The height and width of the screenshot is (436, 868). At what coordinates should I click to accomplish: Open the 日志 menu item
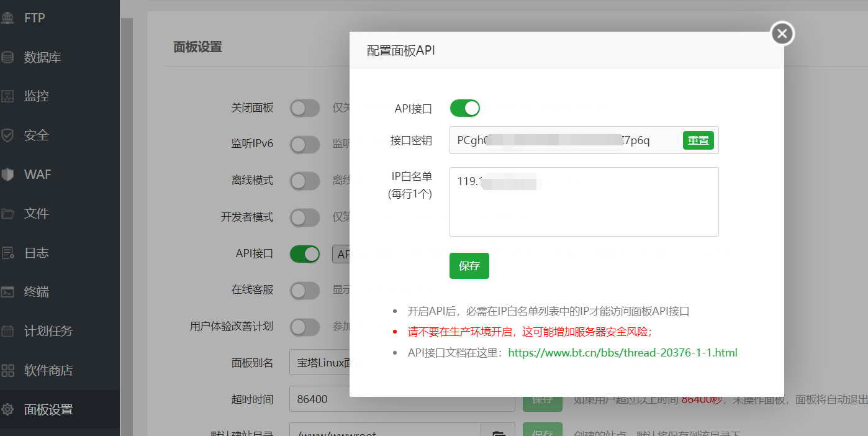(36, 253)
